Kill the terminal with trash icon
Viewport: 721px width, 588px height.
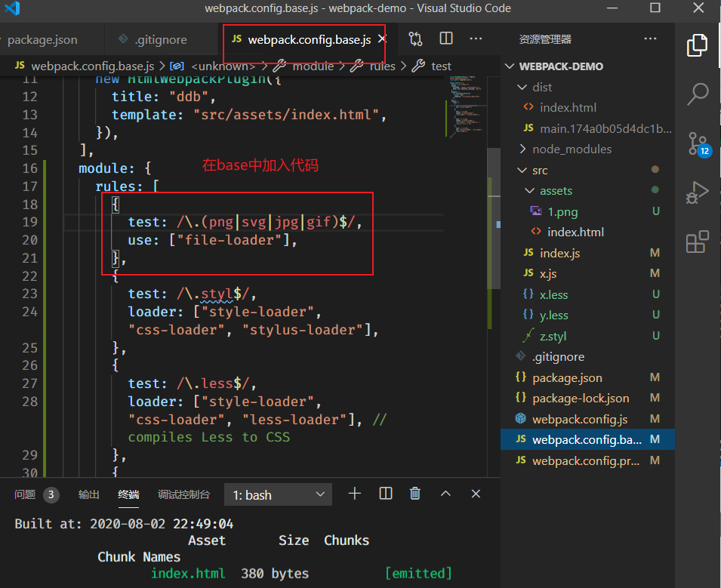point(414,494)
